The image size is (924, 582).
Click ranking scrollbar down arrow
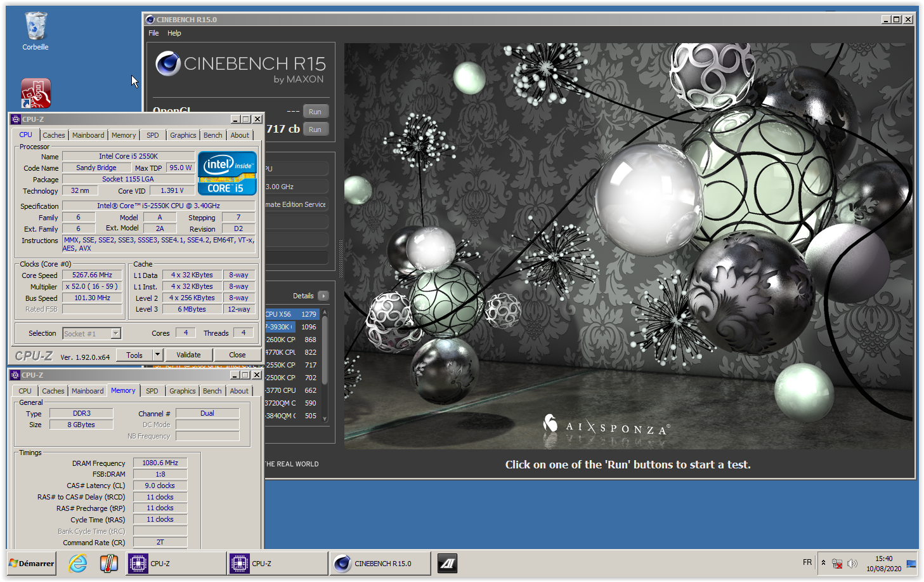coord(325,419)
